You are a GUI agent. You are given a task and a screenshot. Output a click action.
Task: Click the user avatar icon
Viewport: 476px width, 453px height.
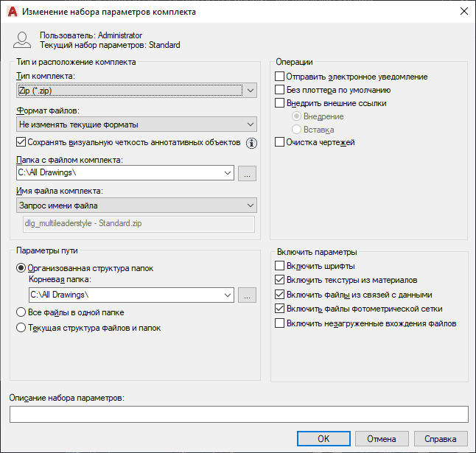[x=22, y=40]
